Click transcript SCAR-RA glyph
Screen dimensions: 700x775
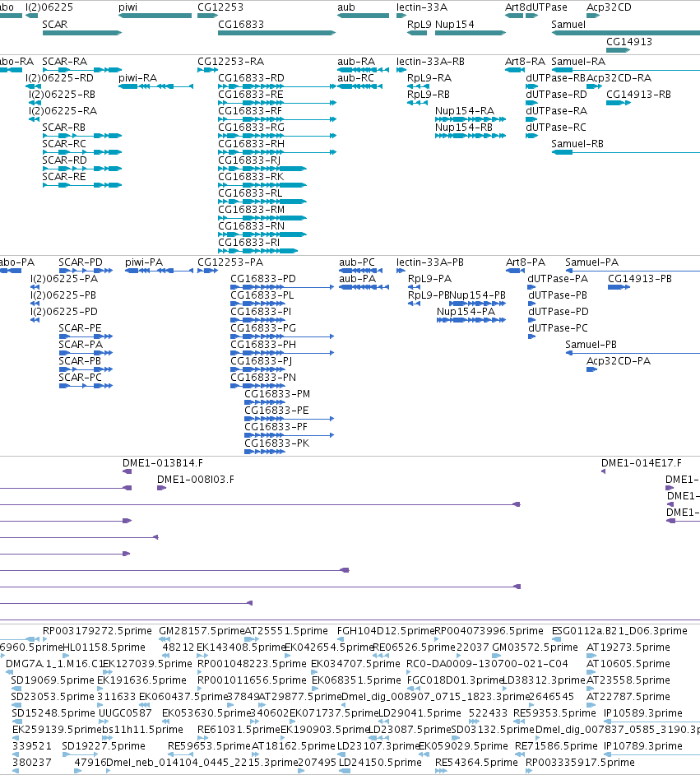click(82, 70)
